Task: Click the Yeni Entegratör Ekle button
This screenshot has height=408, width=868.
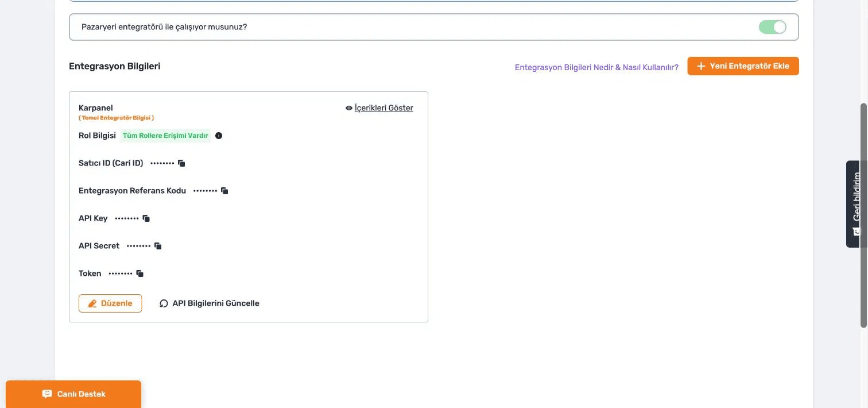Action: pyautogui.click(x=743, y=66)
